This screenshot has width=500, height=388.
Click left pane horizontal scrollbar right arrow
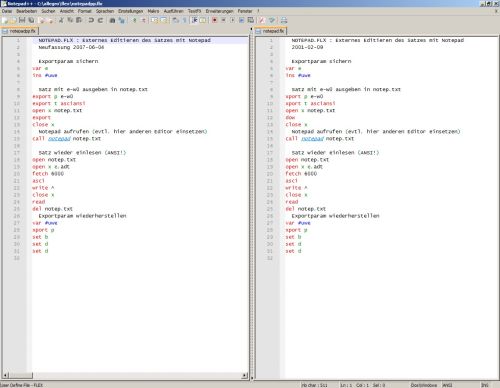[245, 375]
